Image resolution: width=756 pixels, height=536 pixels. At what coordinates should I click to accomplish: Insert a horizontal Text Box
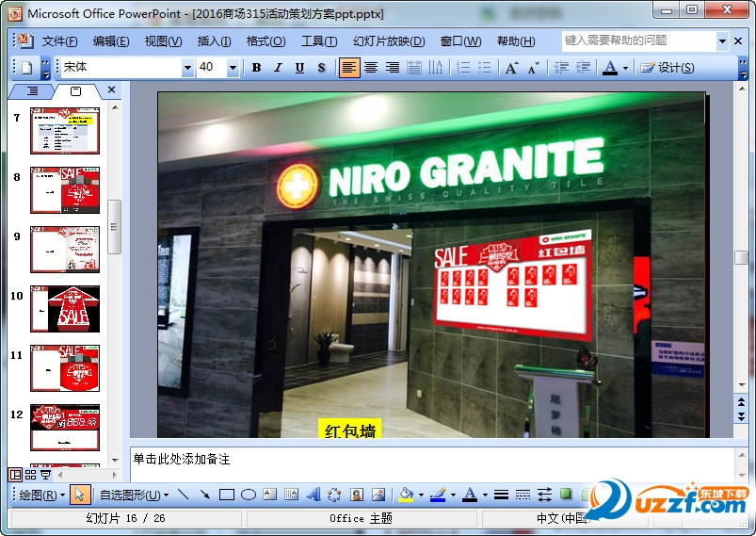tap(270, 495)
